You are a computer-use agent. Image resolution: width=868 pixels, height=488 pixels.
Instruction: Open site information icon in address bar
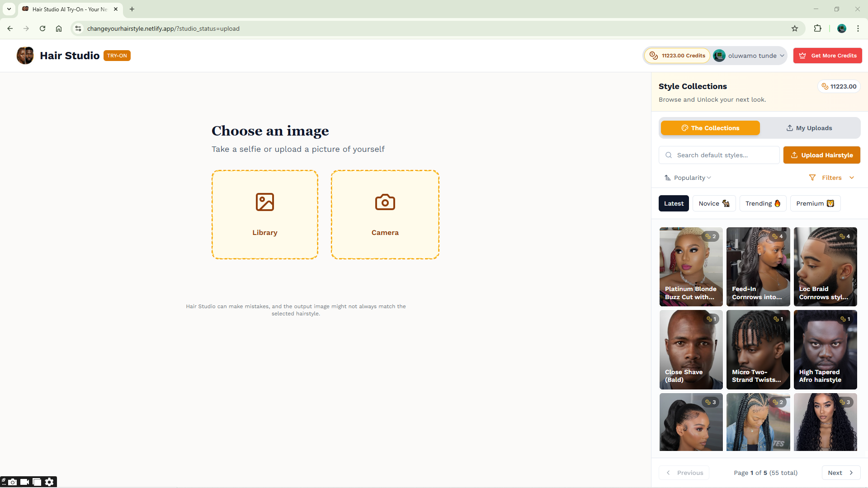click(x=78, y=28)
